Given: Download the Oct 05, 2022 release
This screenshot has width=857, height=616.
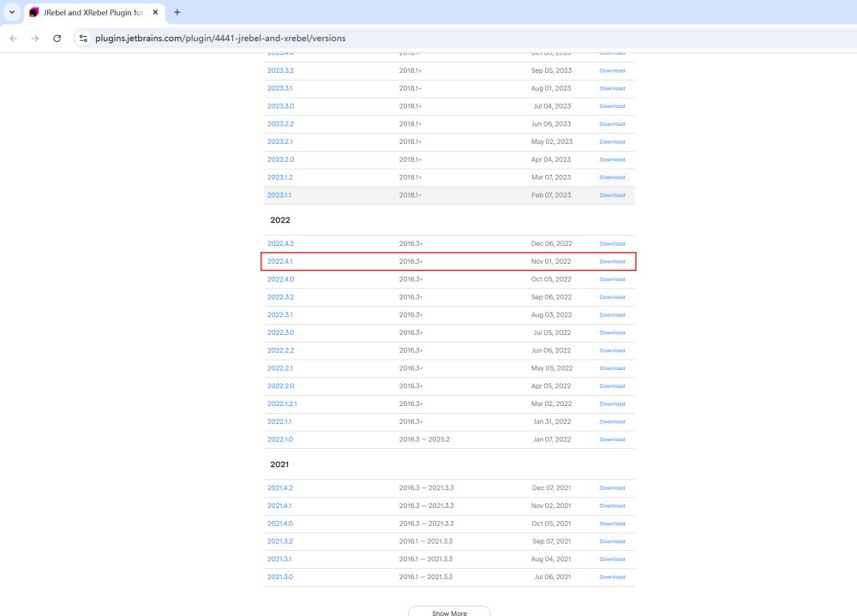Looking at the screenshot, I should click(x=612, y=279).
